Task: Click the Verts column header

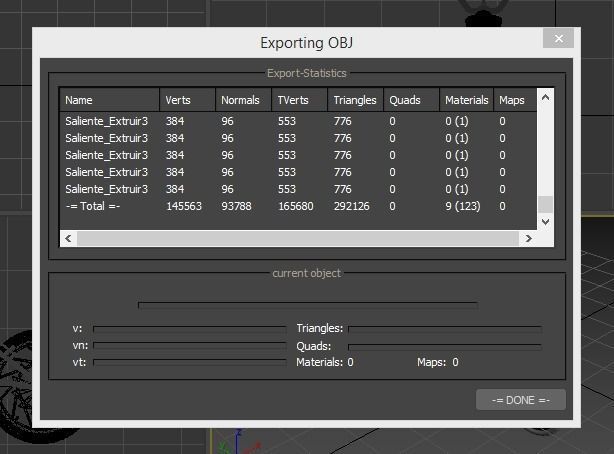Action: coord(188,100)
